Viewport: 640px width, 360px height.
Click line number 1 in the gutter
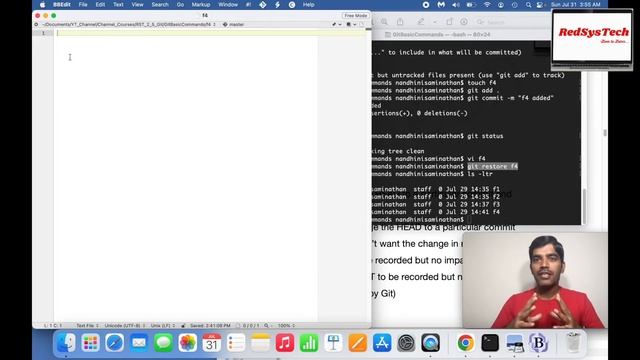click(x=43, y=33)
